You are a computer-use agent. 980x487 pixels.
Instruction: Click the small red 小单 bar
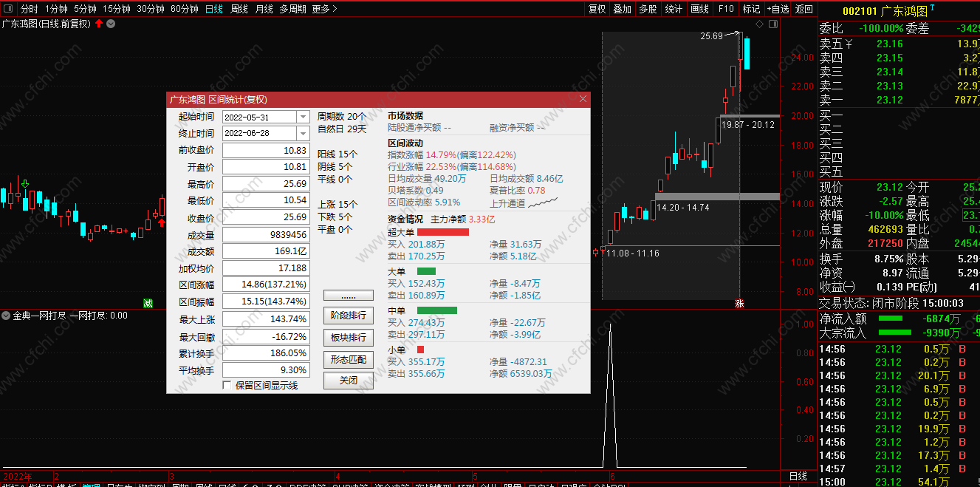click(x=420, y=350)
